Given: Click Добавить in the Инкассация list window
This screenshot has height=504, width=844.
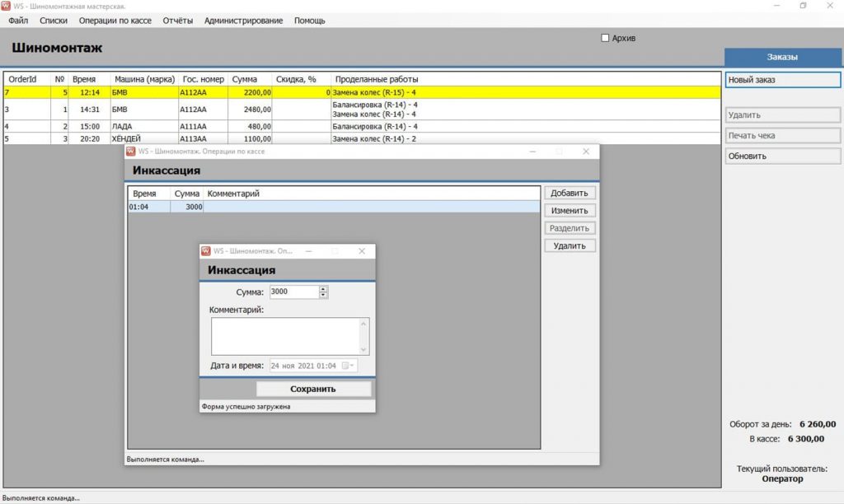Looking at the screenshot, I should pyautogui.click(x=570, y=193).
